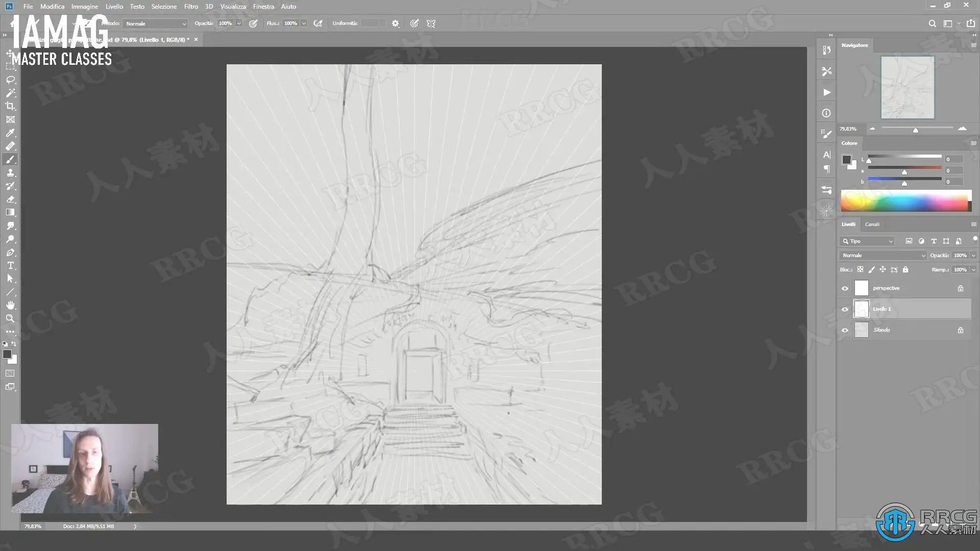The height and width of the screenshot is (551, 980).
Task: Open the brush Metodo blend dropdown
Action: (x=156, y=23)
